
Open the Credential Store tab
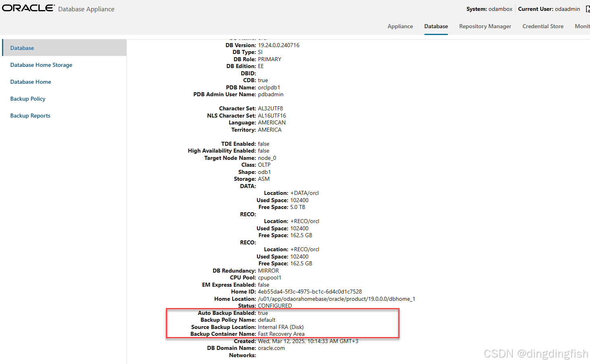tap(543, 26)
